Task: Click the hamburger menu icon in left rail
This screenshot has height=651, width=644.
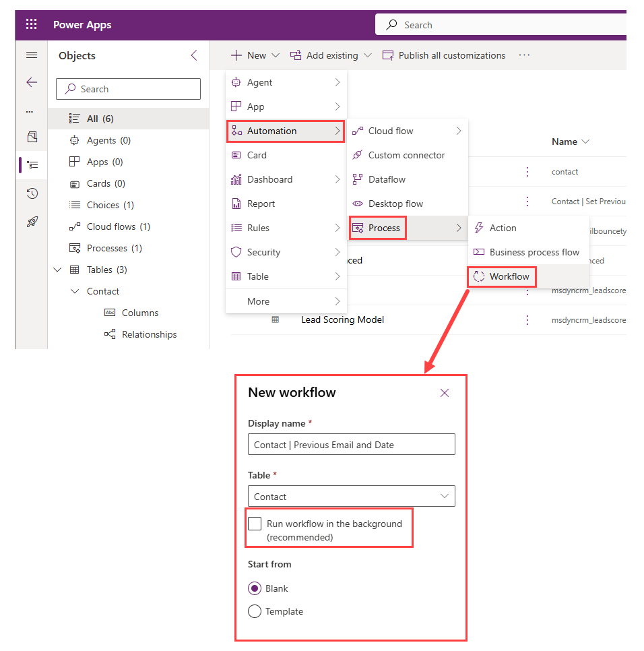Action: pos(32,55)
